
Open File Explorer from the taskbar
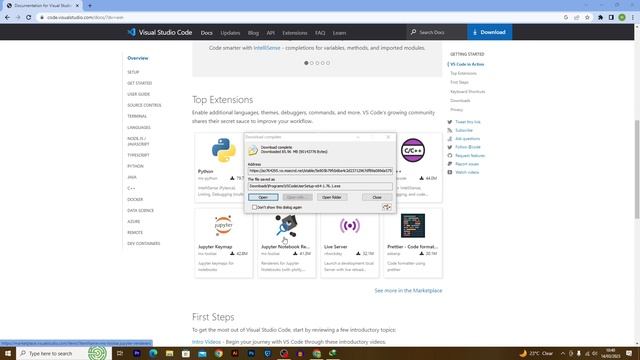(x=169, y=353)
